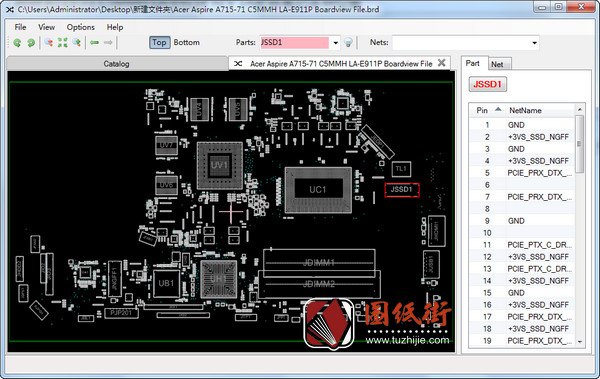Image resolution: width=600 pixels, height=379 pixels.
Task: Open the Parts dropdown list
Action: [x=335, y=43]
